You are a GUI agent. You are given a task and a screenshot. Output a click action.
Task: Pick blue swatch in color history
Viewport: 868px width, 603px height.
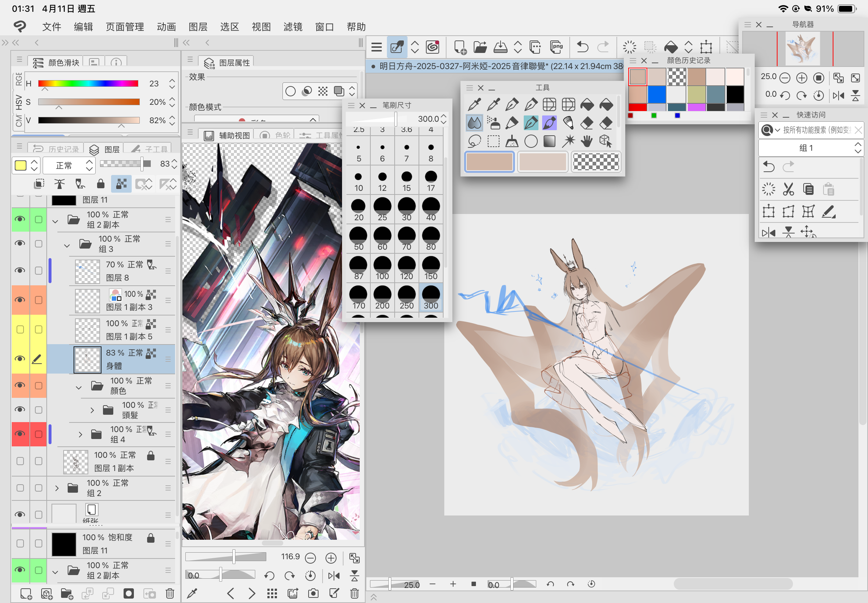[x=657, y=94]
